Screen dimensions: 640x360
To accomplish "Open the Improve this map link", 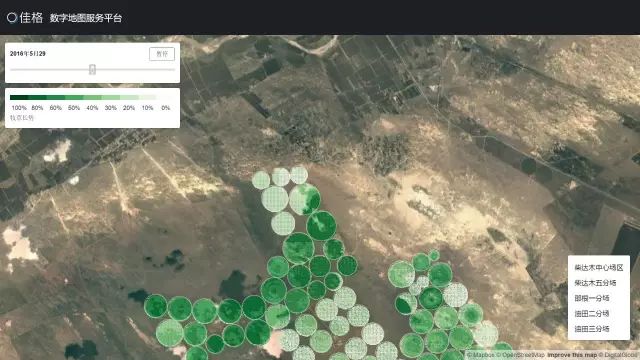I will [572, 355].
